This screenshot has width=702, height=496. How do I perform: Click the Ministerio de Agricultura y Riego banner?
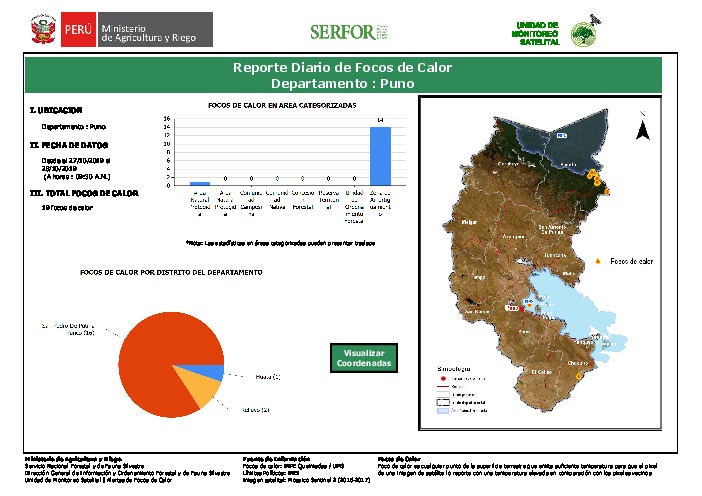pyautogui.click(x=154, y=30)
